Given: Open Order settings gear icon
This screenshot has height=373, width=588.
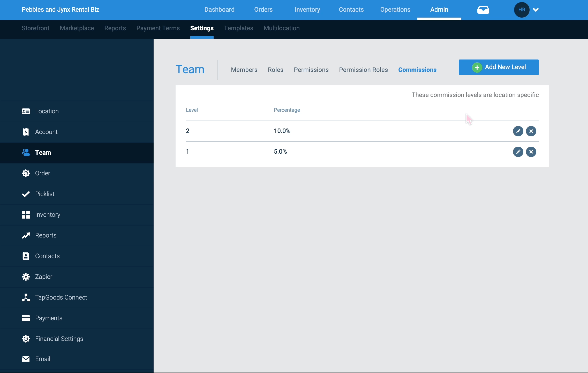Looking at the screenshot, I should click(x=26, y=173).
